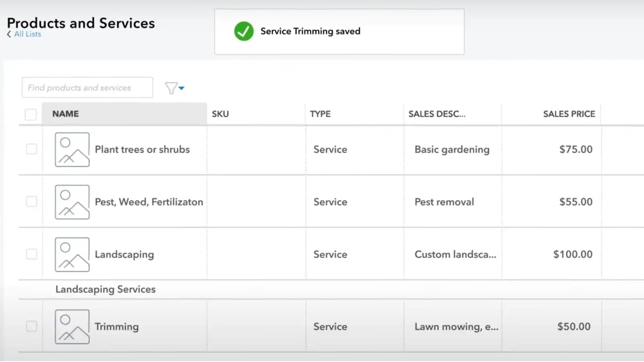Click the $55.00 sales price
Image resolution: width=644 pixels, height=362 pixels.
coord(576,202)
